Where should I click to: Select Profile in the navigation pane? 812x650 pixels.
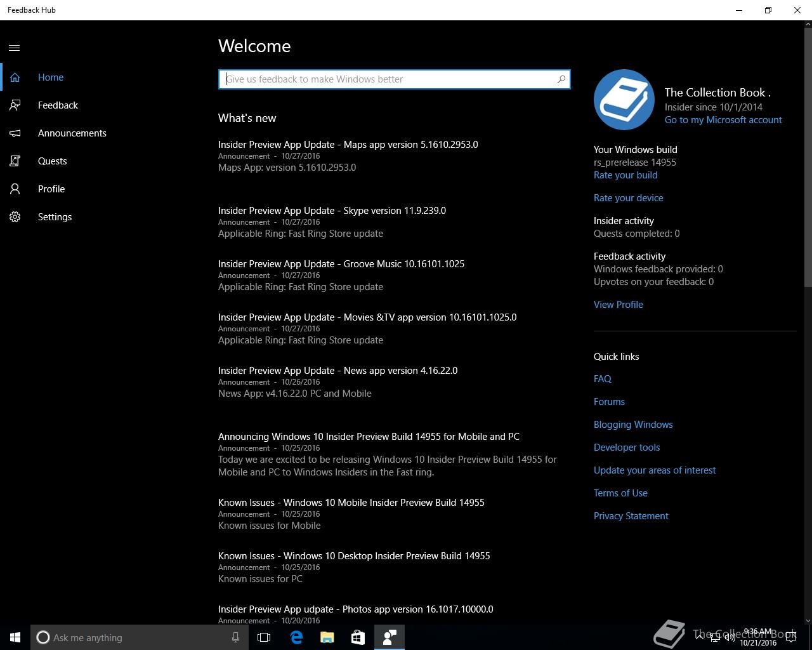[101, 189]
